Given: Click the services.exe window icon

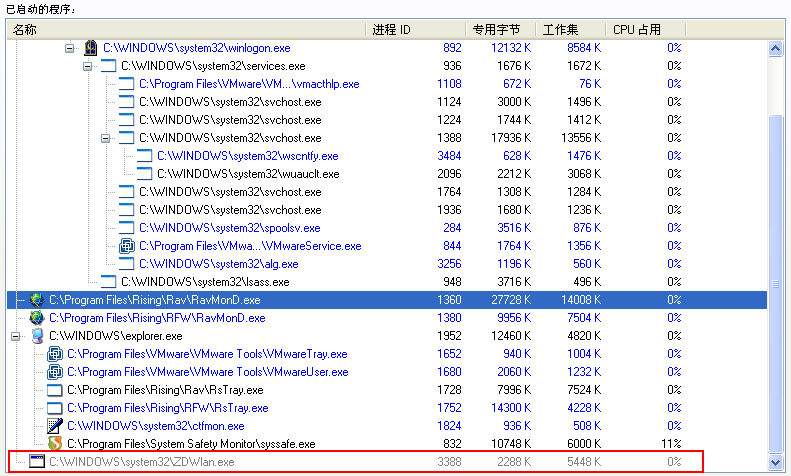Looking at the screenshot, I should (x=108, y=66).
